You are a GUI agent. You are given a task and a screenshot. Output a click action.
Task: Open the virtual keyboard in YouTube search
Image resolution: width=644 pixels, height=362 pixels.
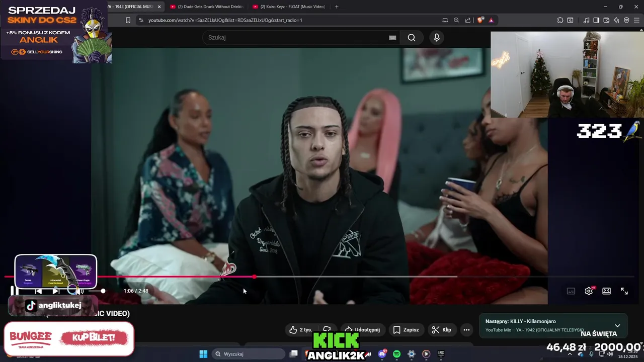(x=392, y=38)
